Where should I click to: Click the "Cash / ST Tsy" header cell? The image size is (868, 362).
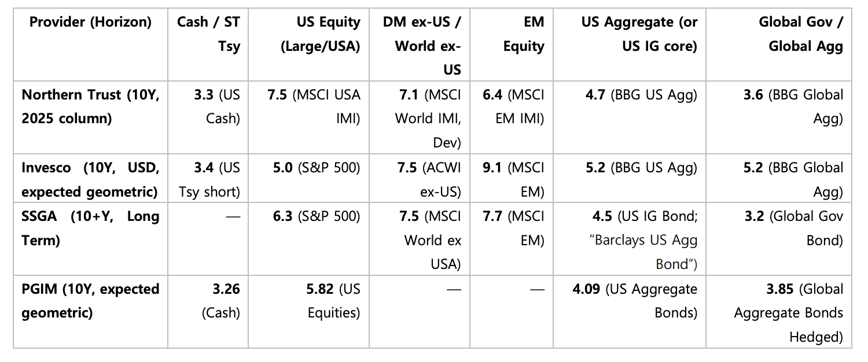tap(208, 34)
